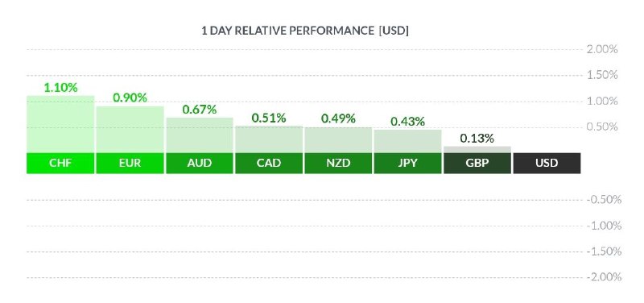Viewport: 644px width, 303px height.
Task: Click the EUR 0.90% performance bar
Action: 130,130
